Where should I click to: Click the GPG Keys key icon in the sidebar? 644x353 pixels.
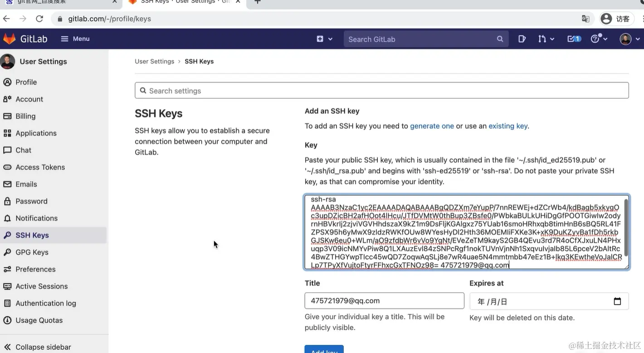coord(7,252)
